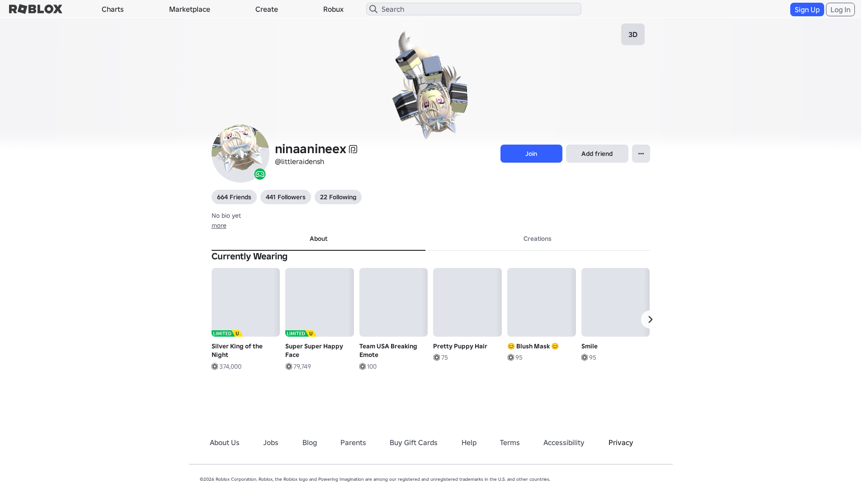The width and height of the screenshot is (868, 488).
Task: View the 664 Friends list
Action: pyautogui.click(x=234, y=197)
